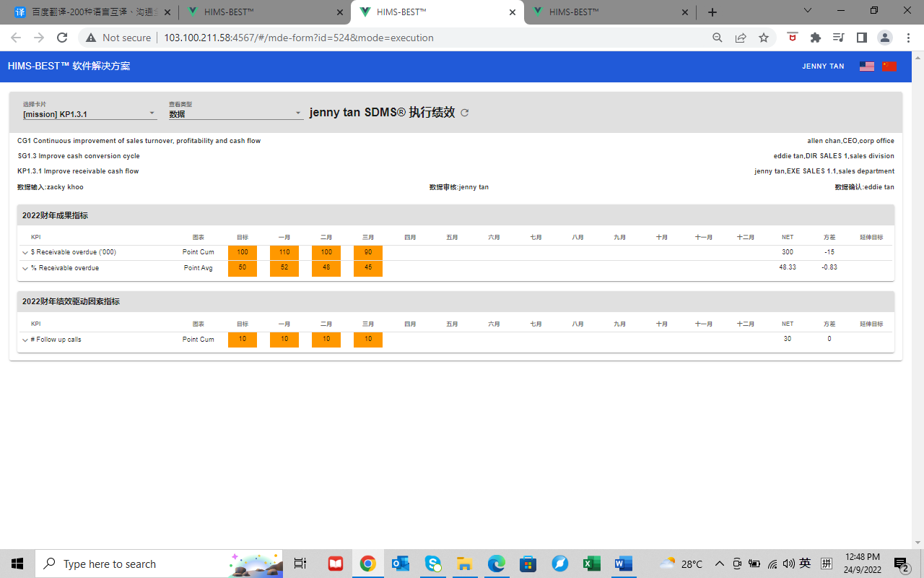Expand the # Follow up calls row
Image resolution: width=924 pixels, height=578 pixels.
pyautogui.click(x=25, y=340)
